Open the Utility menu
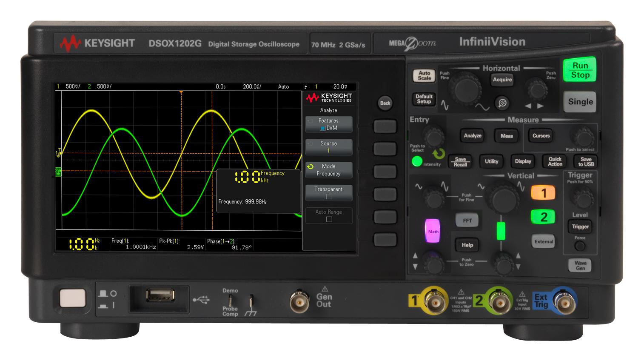 click(x=491, y=161)
